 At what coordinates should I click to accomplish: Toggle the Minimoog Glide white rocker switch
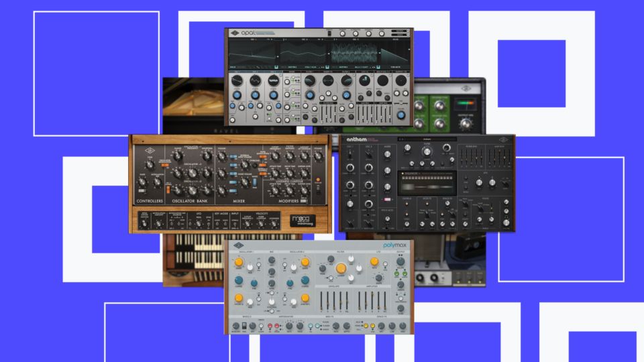(142, 191)
